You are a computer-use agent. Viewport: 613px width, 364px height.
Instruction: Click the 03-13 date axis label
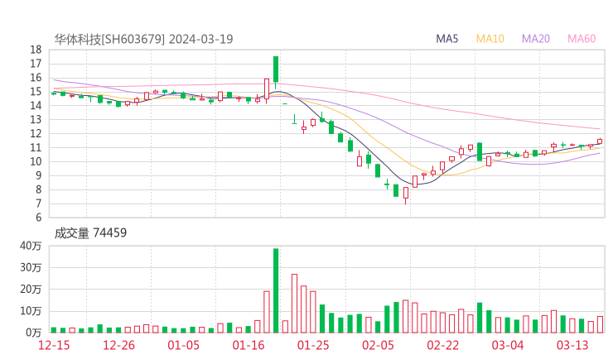(x=572, y=345)
